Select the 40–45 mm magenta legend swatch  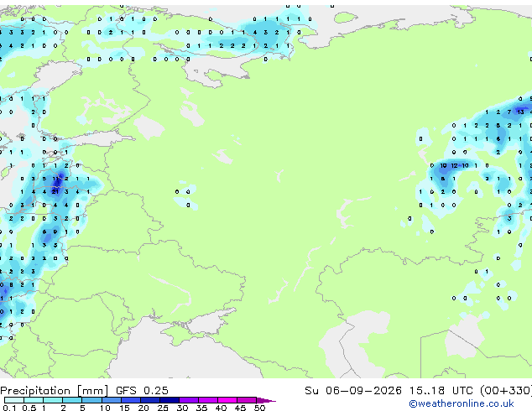[x=227, y=400]
